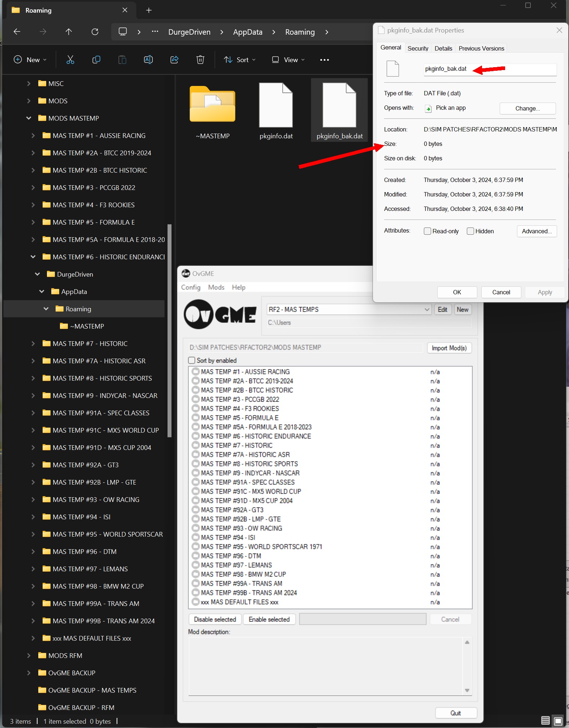Open the General tab in Properties
The width and height of the screenshot is (569, 728).
coord(391,47)
